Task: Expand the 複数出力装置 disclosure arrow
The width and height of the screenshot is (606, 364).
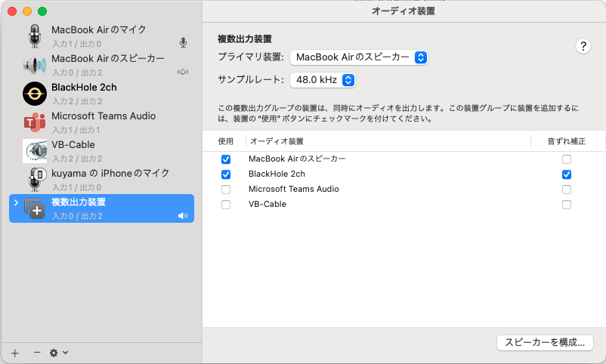Action: tap(16, 202)
